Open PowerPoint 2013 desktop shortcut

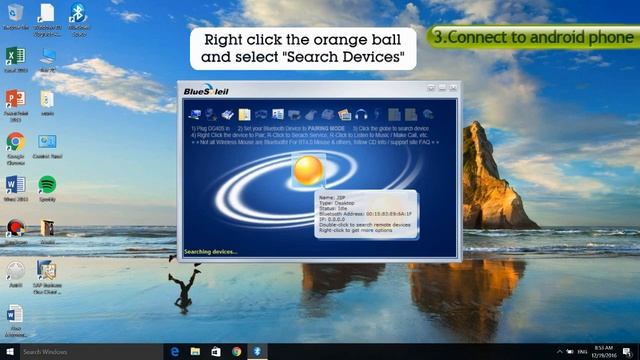16,106
